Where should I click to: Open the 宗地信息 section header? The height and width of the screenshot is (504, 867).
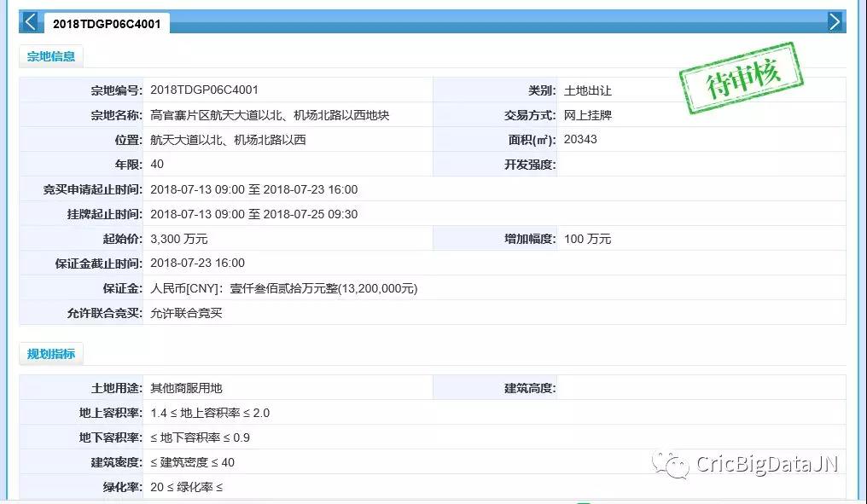coord(51,56)
